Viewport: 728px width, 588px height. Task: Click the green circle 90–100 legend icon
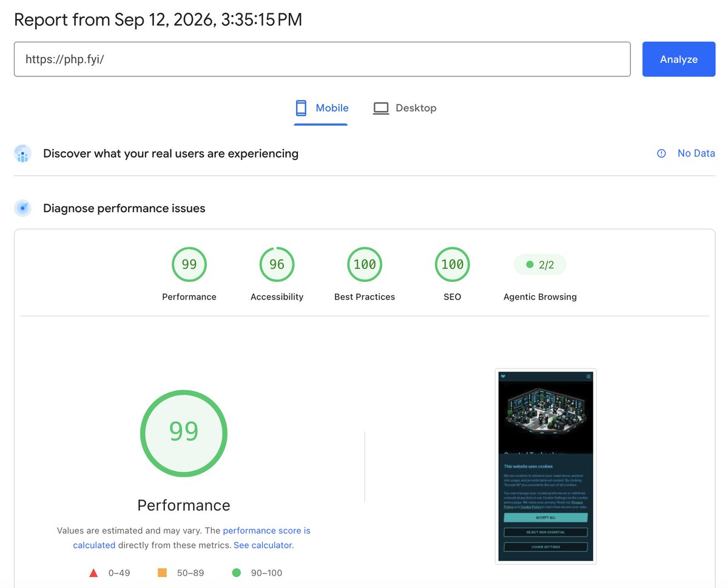[x=236, y=573]
